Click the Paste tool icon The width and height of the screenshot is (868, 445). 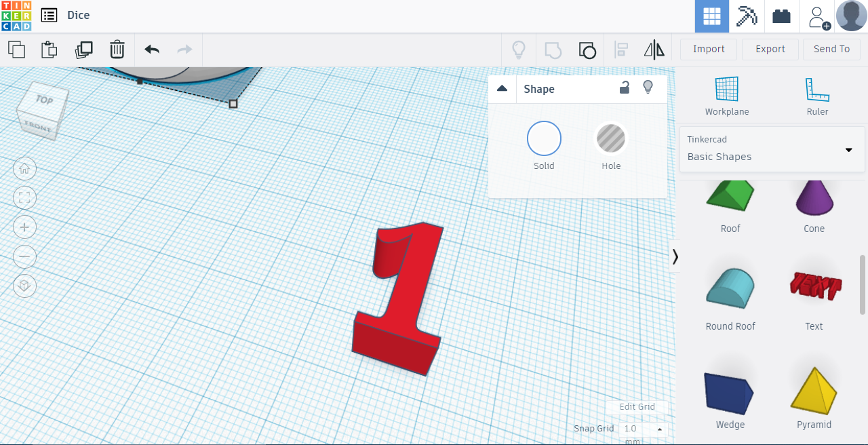pos(49,49)
